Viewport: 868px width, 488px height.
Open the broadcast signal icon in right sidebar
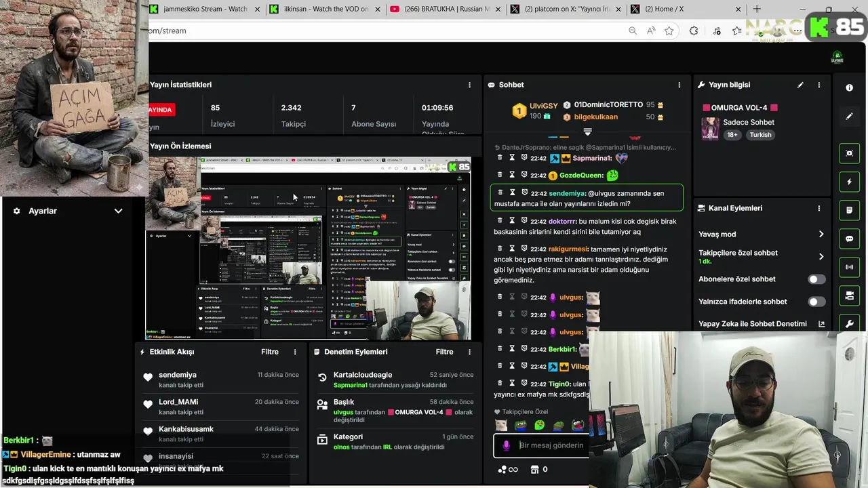[849, 267]
